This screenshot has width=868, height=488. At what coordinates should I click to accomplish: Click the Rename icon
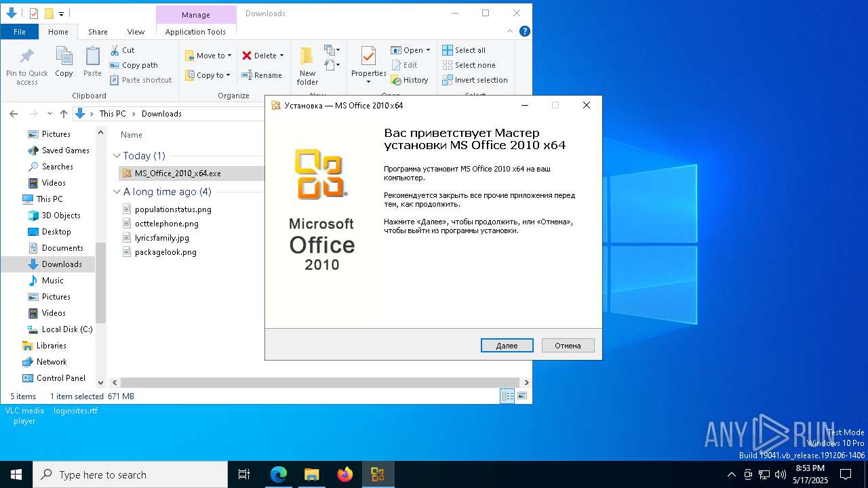pos(247,75)
